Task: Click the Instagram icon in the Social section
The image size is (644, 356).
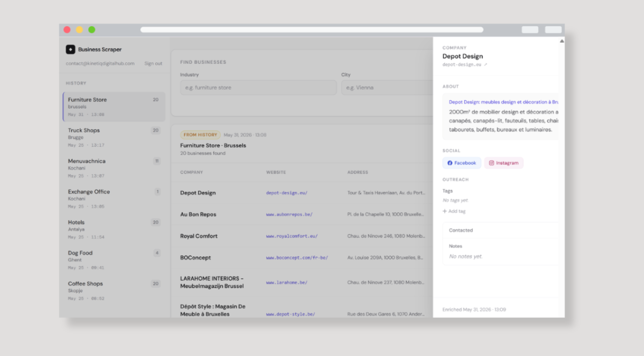Action: tap(492, 163)
